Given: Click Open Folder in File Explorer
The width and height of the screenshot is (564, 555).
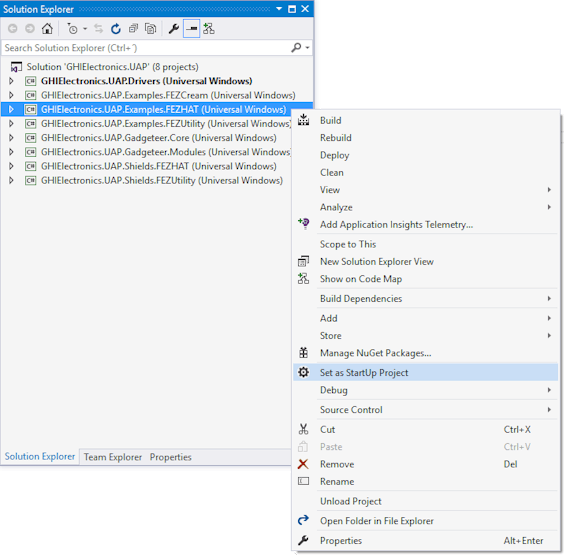Looking at the screenshot, I should pos(426,521).
